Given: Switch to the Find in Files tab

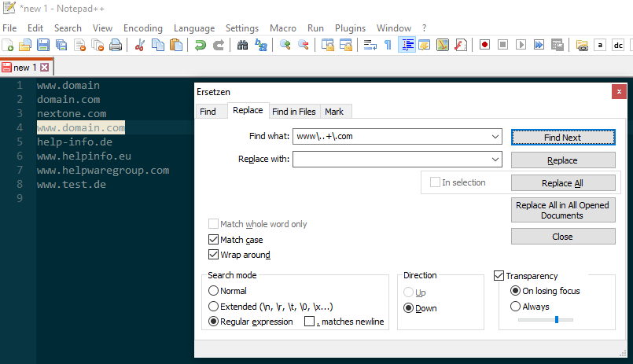Looking at the screenshot, I should (x=294, y=112).
